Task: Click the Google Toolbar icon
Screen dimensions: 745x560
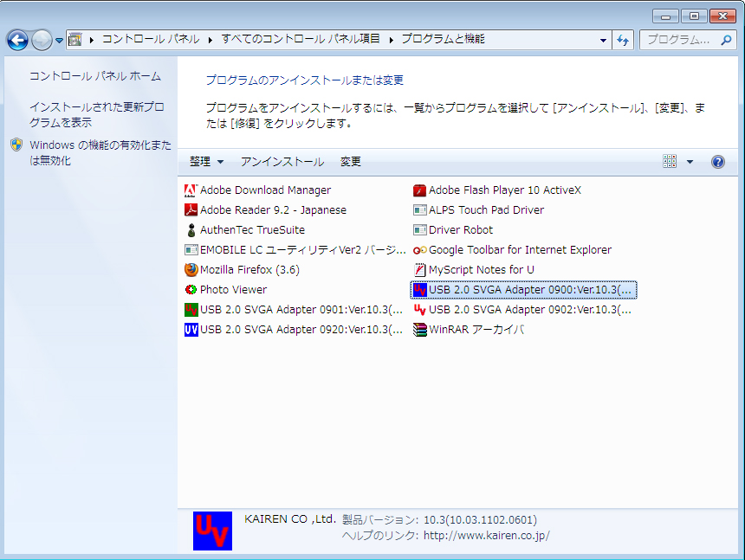Action: [x=419, y=249]
